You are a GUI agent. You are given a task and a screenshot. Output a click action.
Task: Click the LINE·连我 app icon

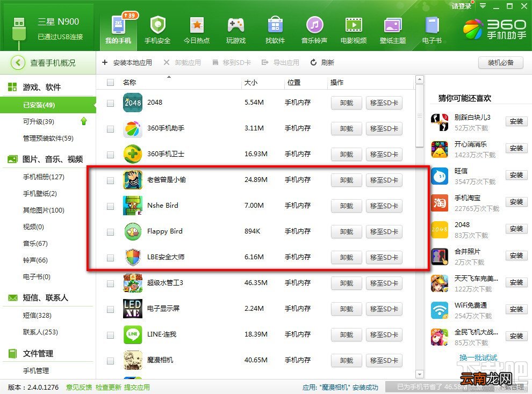[133, 334]
